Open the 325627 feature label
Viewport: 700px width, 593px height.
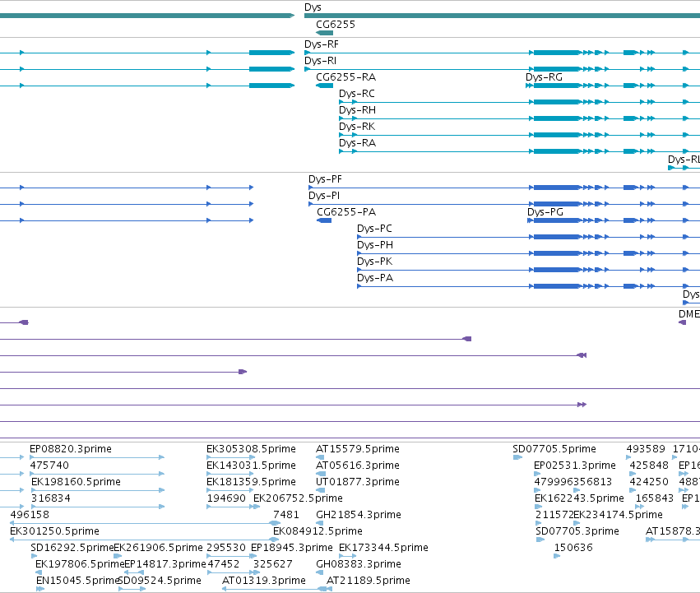(273, 564)
